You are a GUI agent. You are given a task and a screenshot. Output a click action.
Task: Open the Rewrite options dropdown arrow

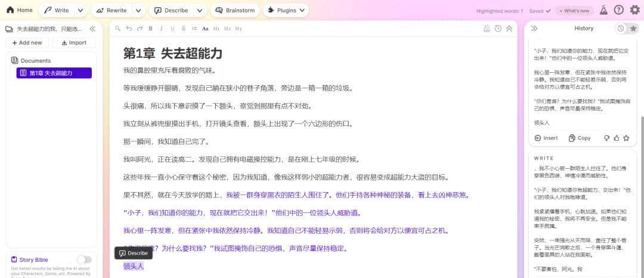[138, 10]
